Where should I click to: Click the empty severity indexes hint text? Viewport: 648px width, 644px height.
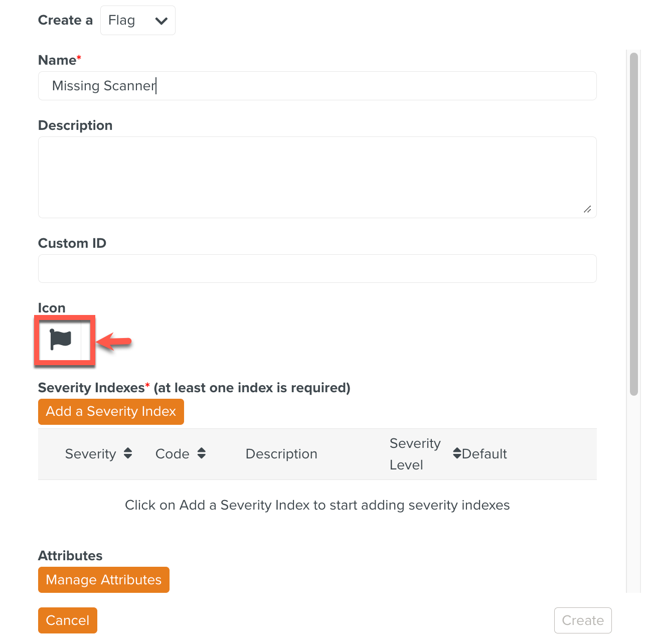click(317, 505)
